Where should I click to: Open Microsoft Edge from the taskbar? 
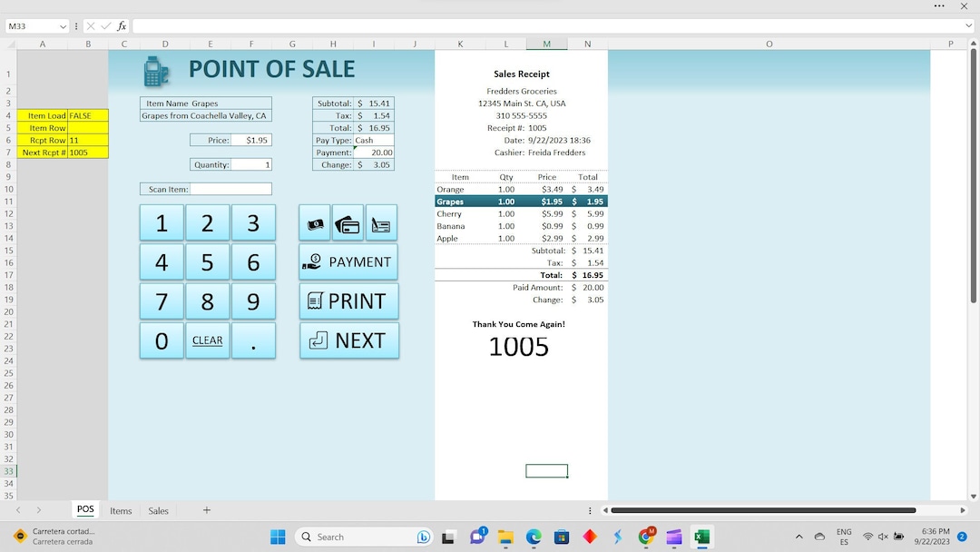coord(533,537)
